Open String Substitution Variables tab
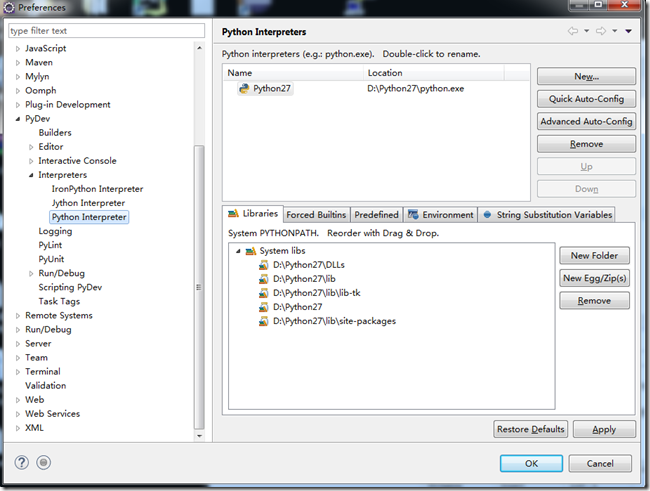 tap(547, 215)
